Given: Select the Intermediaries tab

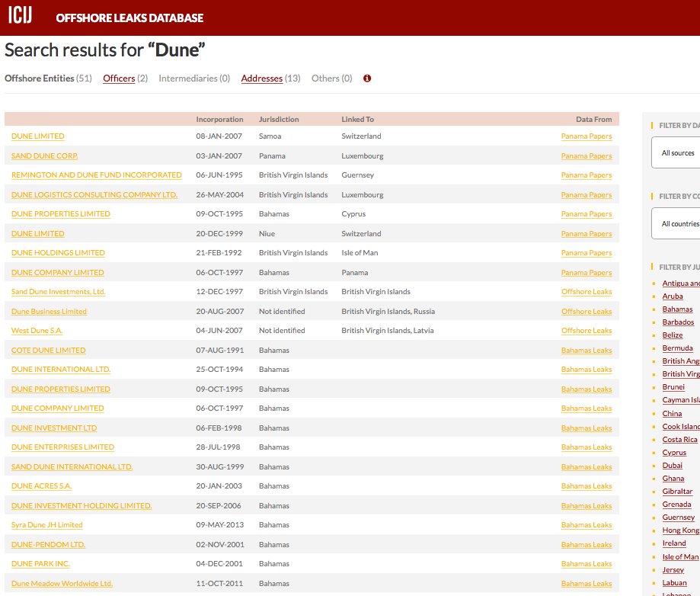Looking at the screenshot, I should (x=194, y=79).
